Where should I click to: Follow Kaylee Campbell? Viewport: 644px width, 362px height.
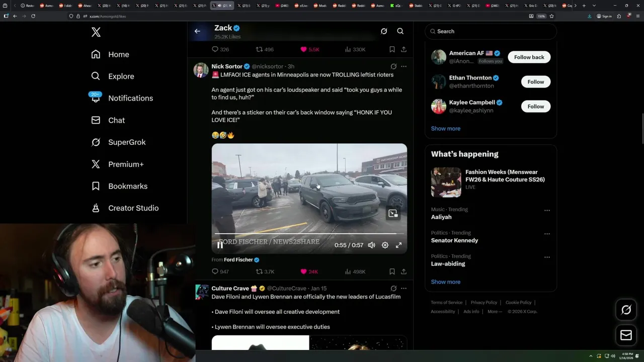pos(536,107)
